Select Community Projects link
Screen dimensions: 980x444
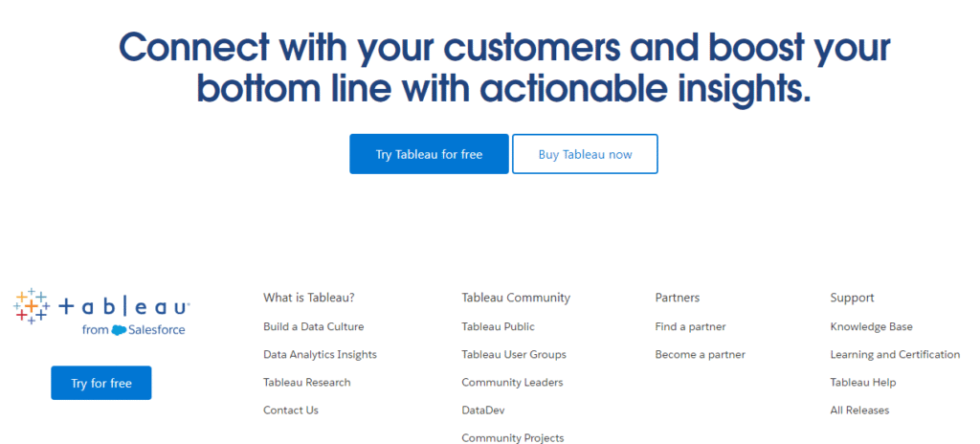(x=513, y=437)
